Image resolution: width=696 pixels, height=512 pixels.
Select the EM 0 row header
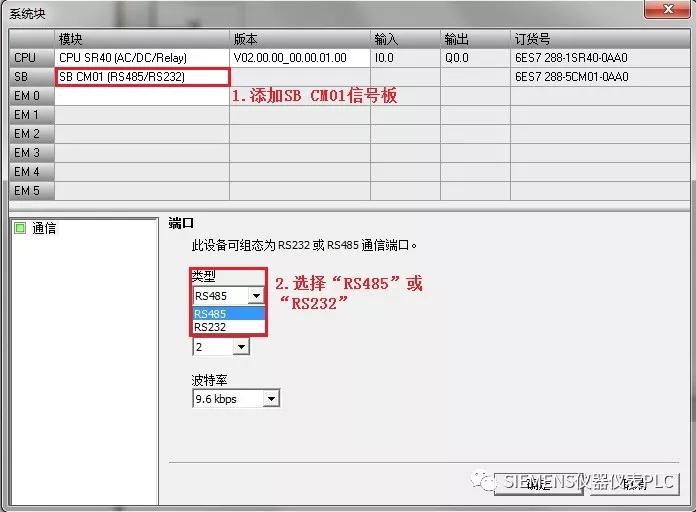coord(32,96)
